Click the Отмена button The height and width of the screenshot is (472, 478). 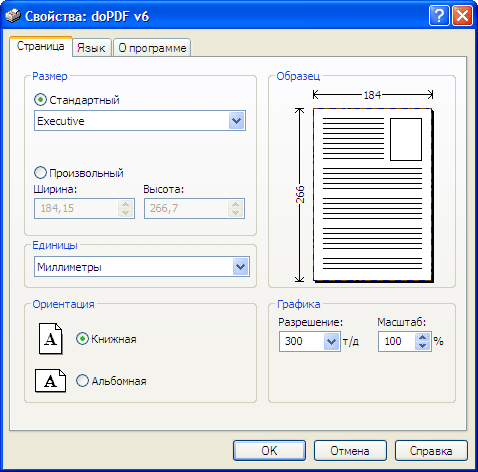coord(350,451)
